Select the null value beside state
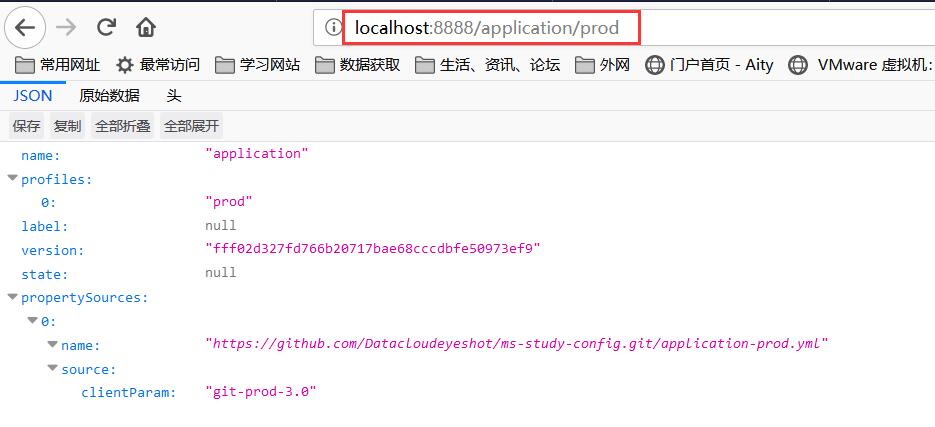Viewport: 935px width, 427px height. click(221, 273)
